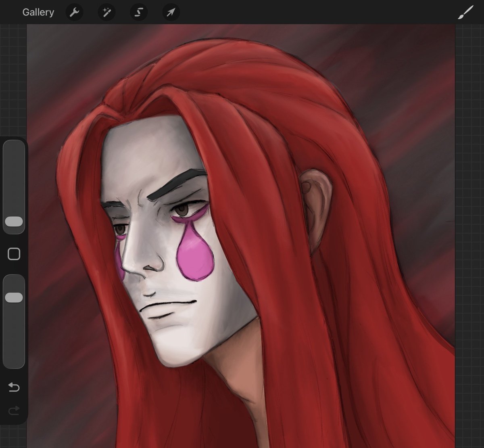Select the Brush tool
484x448 pixels.
coord(465,13)
